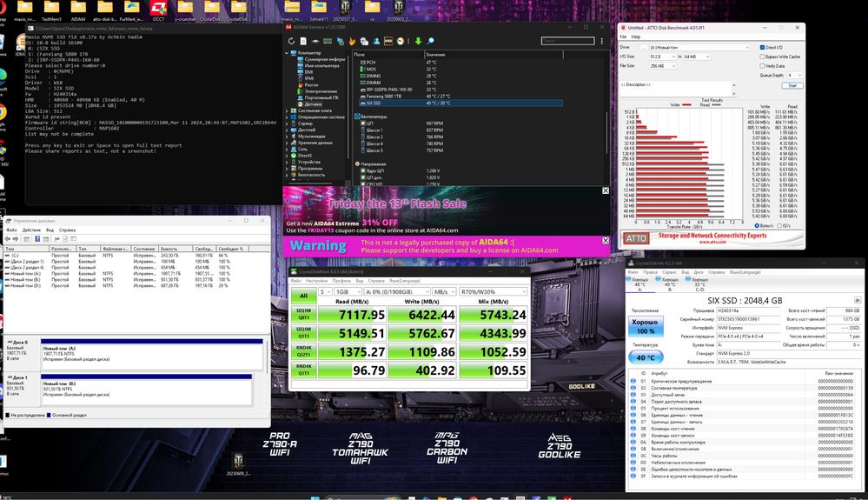The height and width of the screenshot is (500, 868).
Task: Select Разгон item in AIDA64 tree
Action: pyautogui.click(x=310, y=84)
